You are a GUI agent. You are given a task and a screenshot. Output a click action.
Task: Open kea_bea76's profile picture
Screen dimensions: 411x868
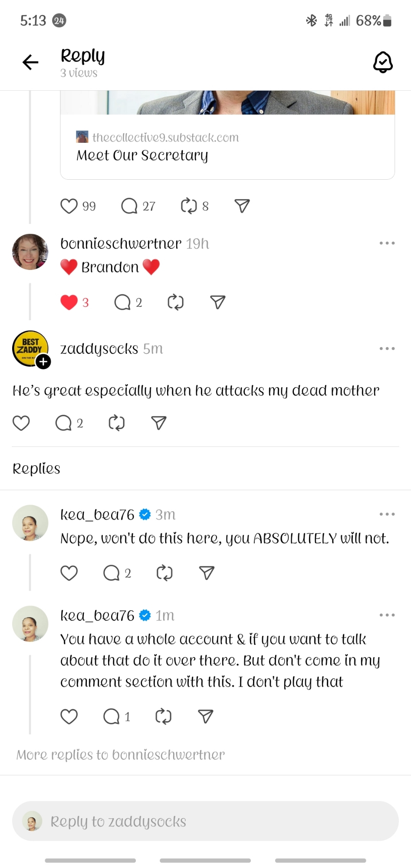pyautogui.click(x=30, y=523)
